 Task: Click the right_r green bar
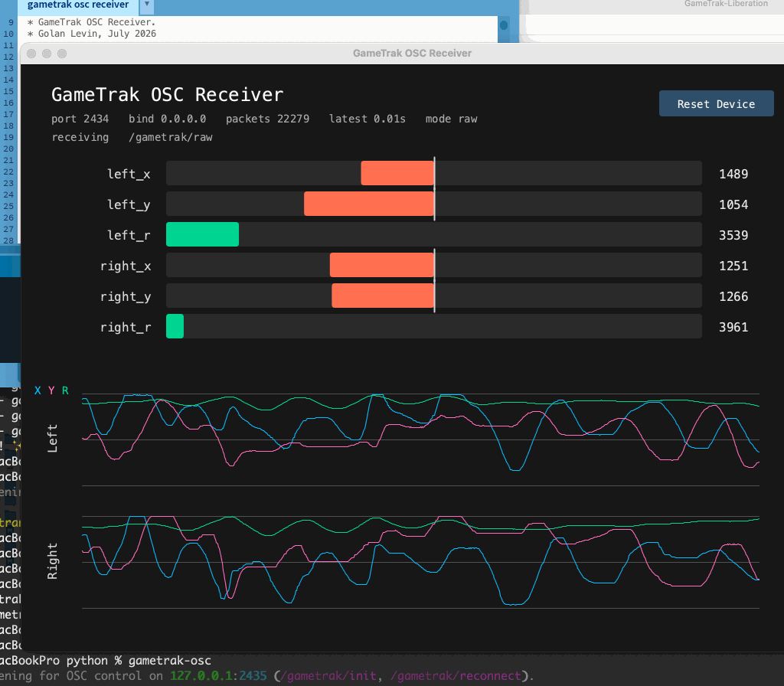pyautogui.click(x=175, y=326)
